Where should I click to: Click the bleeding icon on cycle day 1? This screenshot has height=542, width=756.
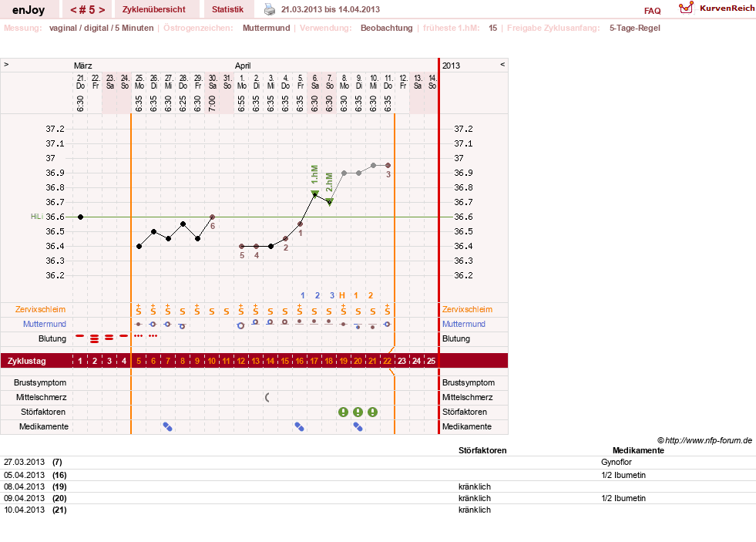tap(80, 336)
